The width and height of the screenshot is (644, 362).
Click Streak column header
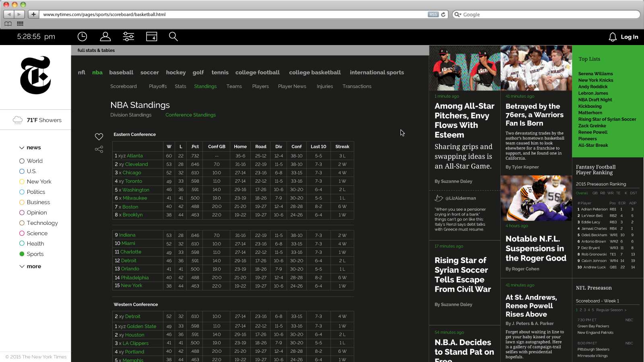343,147
